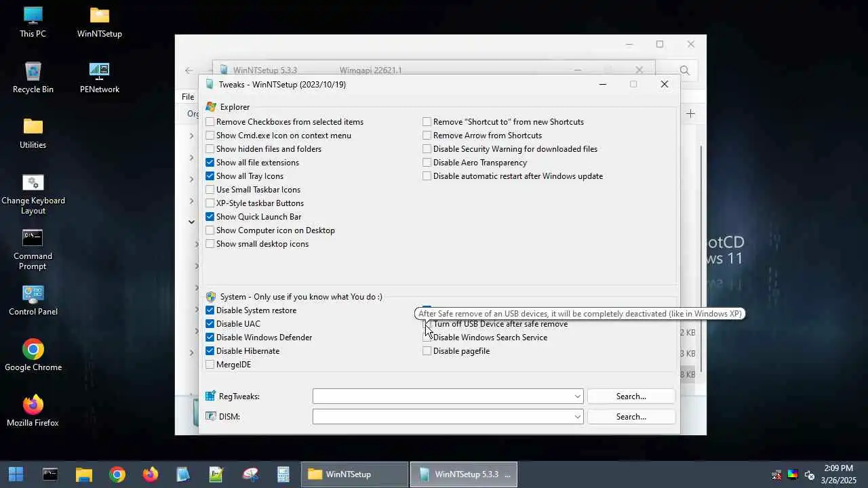The width and height of the screenshot is (868, 488).
Task: Check the MergeIDE option
Action: 210,365
